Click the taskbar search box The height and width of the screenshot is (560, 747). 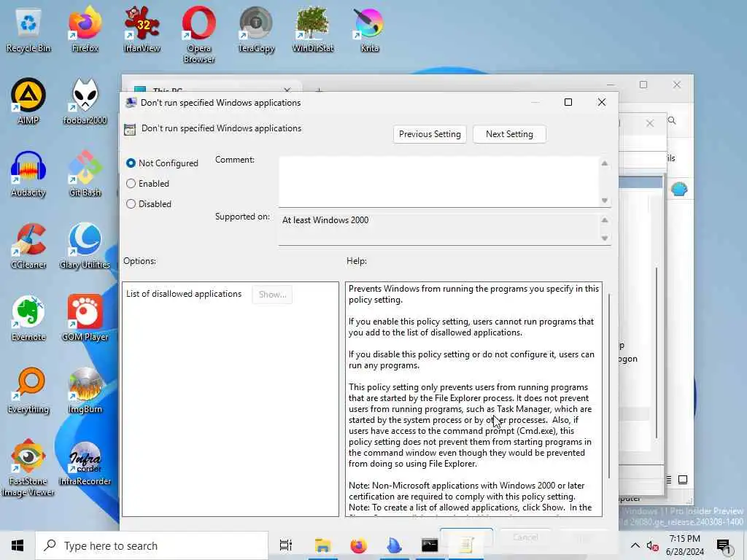coord(152,545)
